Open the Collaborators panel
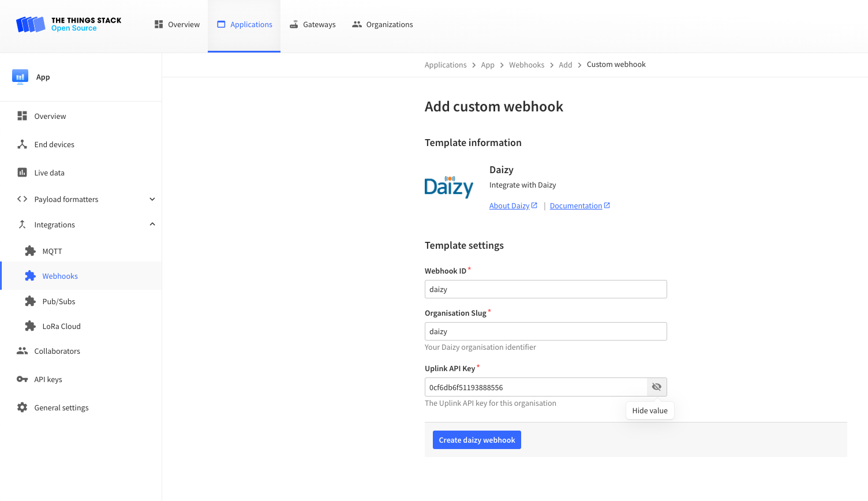The image size is (868, 501). pos(57,351)
